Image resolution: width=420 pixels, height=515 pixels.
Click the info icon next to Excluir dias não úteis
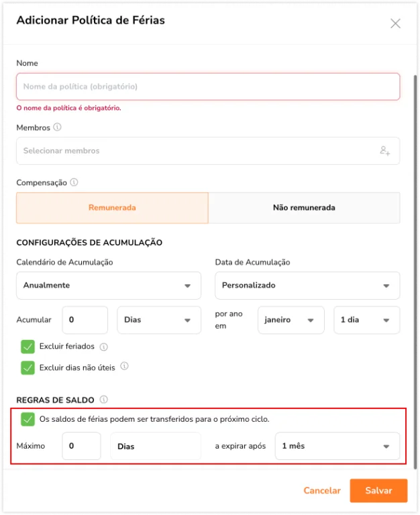click(124, 366)
